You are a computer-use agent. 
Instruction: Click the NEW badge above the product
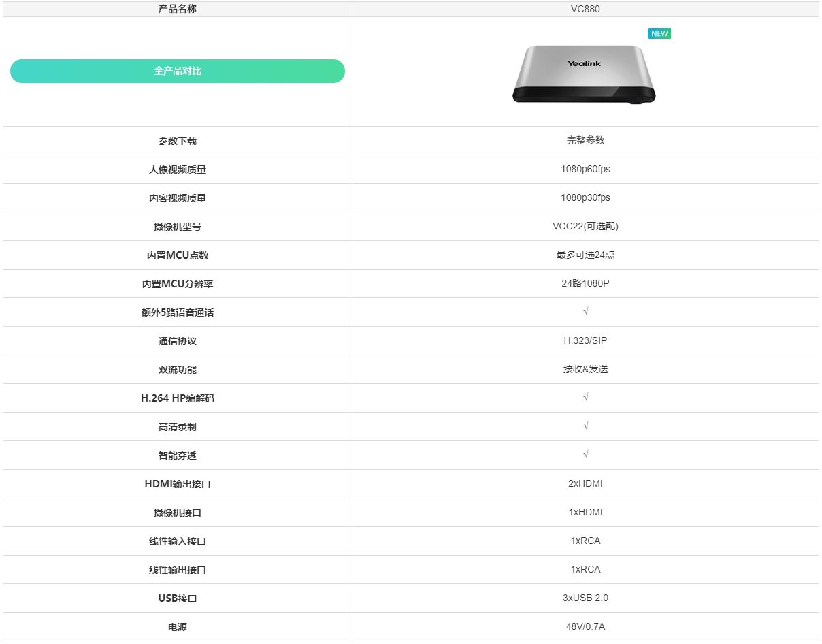click(659, 33)
